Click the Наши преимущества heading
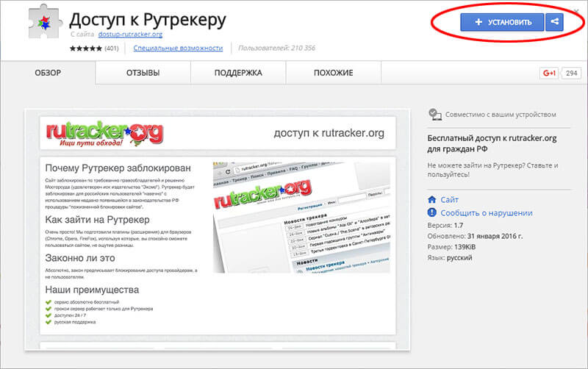 point(92,290)
